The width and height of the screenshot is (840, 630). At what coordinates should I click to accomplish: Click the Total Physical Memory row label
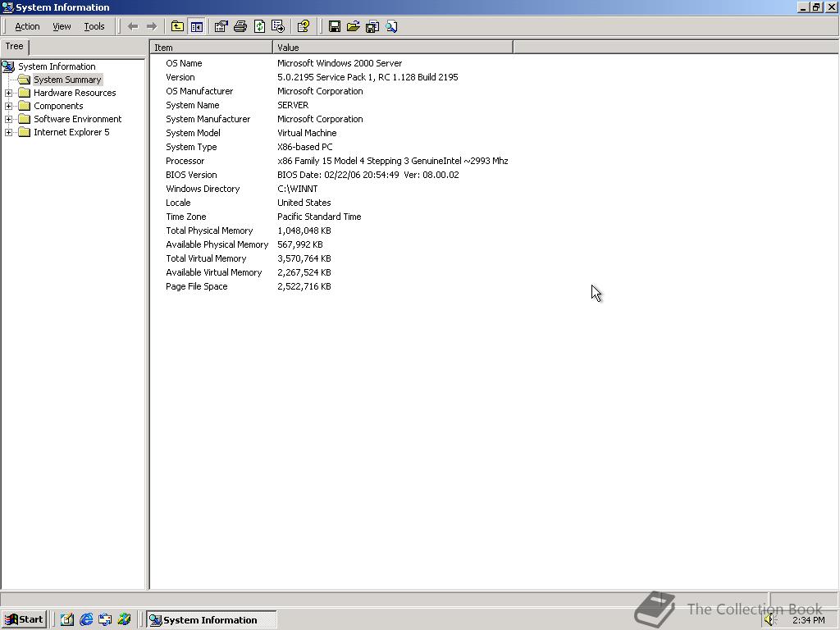pyautogui.click(x=209, y=231)
